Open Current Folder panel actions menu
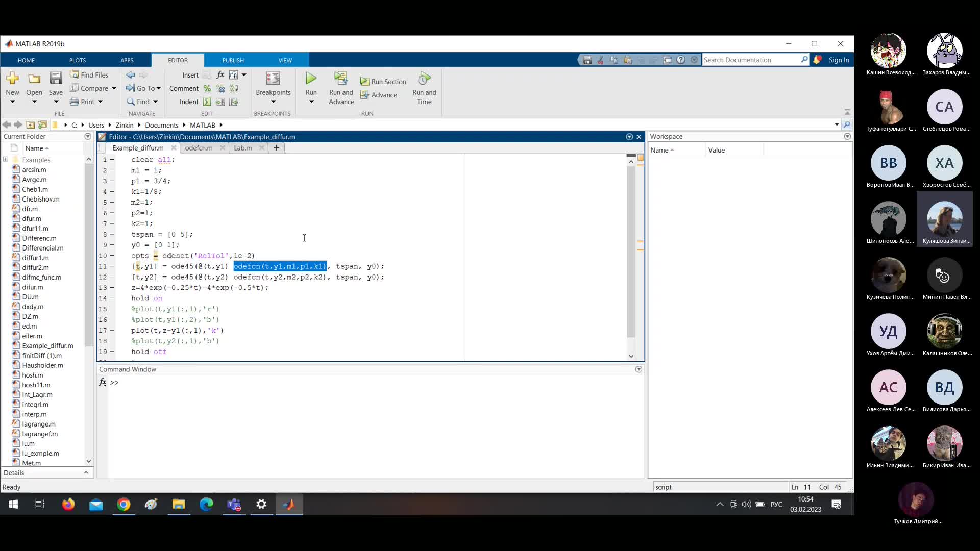The width and height of the screenshot is (980, 551). (x=88, y=136)
